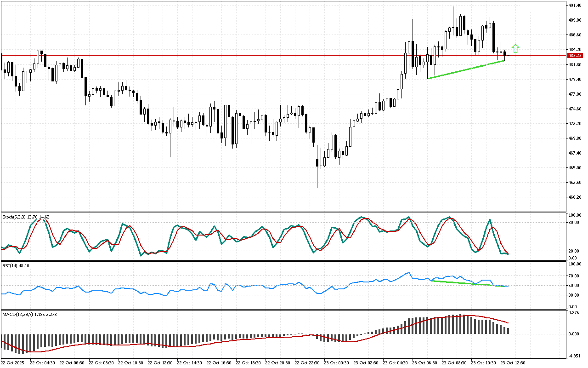Click the highest candle wick near 491

pos(453,9)
